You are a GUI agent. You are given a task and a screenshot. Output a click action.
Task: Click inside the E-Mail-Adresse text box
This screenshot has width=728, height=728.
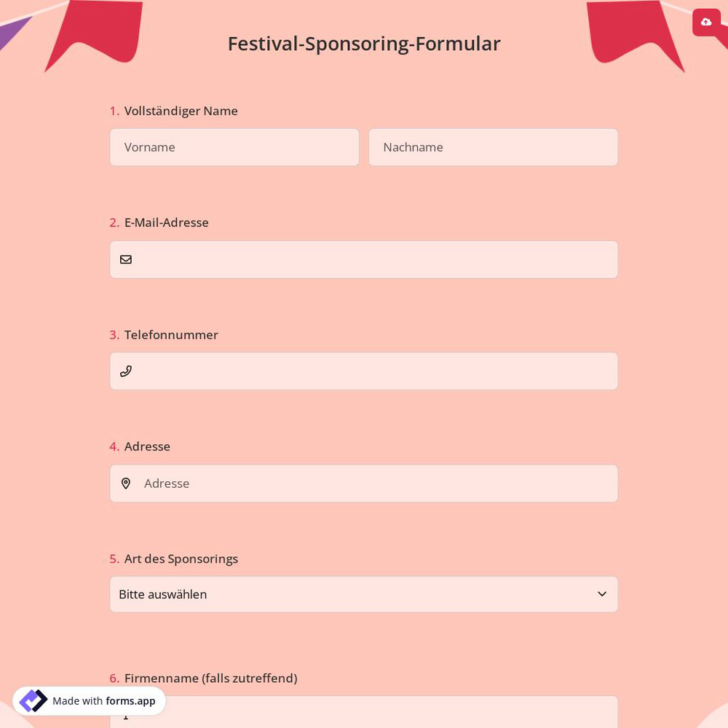pyautogui.click(x=364, y=259)
